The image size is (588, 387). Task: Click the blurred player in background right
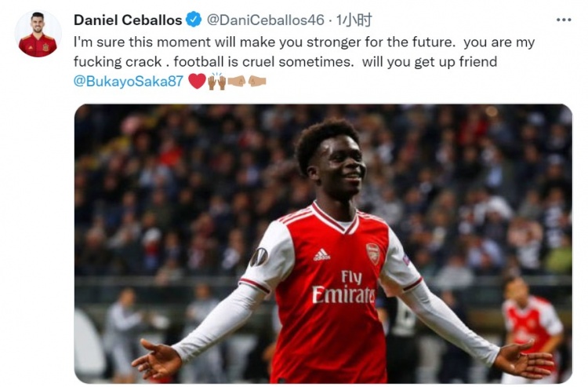coord(531,327)
